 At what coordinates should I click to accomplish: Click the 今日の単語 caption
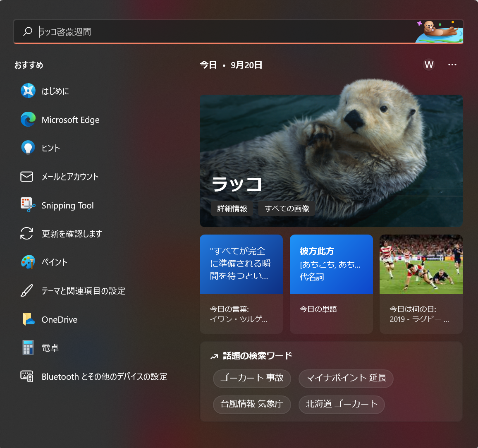tap(318, 309)
